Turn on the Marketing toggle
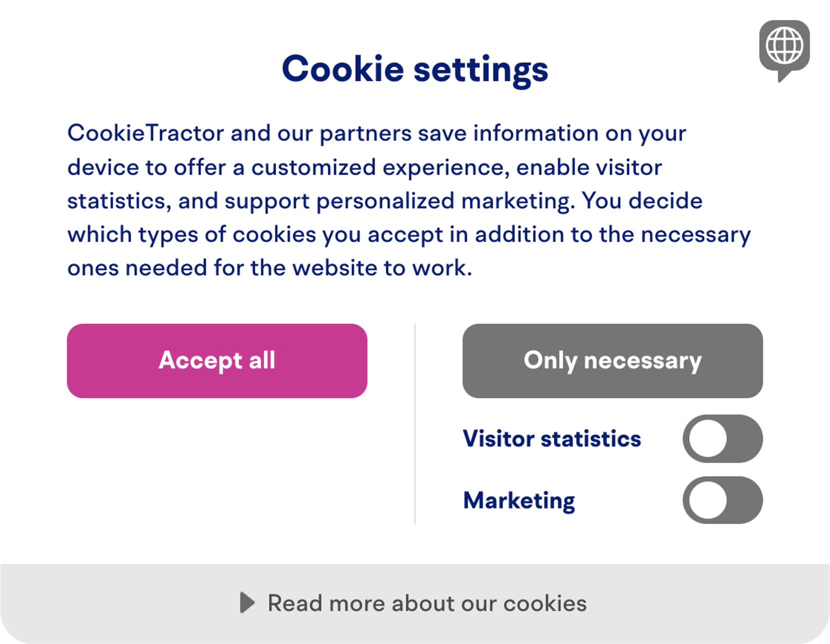The height and width of the screenshot is (644, 830). coord(722,500)
